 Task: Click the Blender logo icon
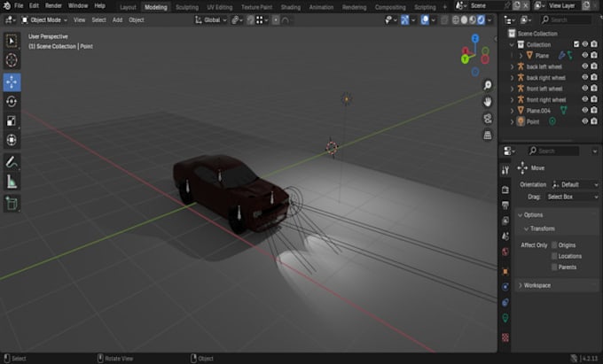(x=6, y=6)
